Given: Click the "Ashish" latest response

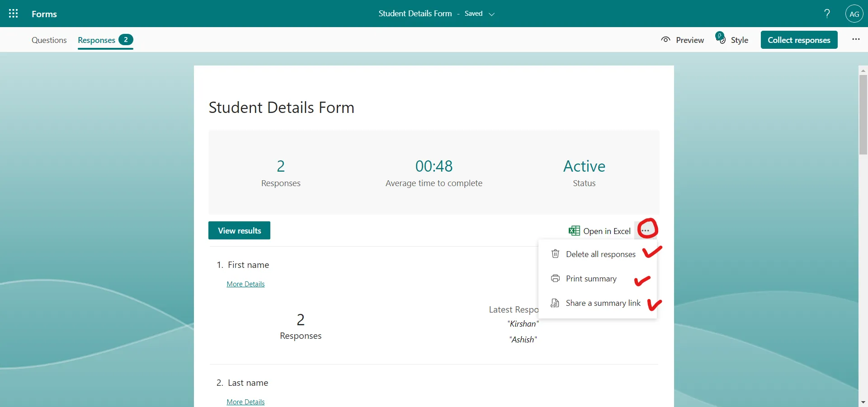Looking at the screenshot, I should (x=523, y=340).
